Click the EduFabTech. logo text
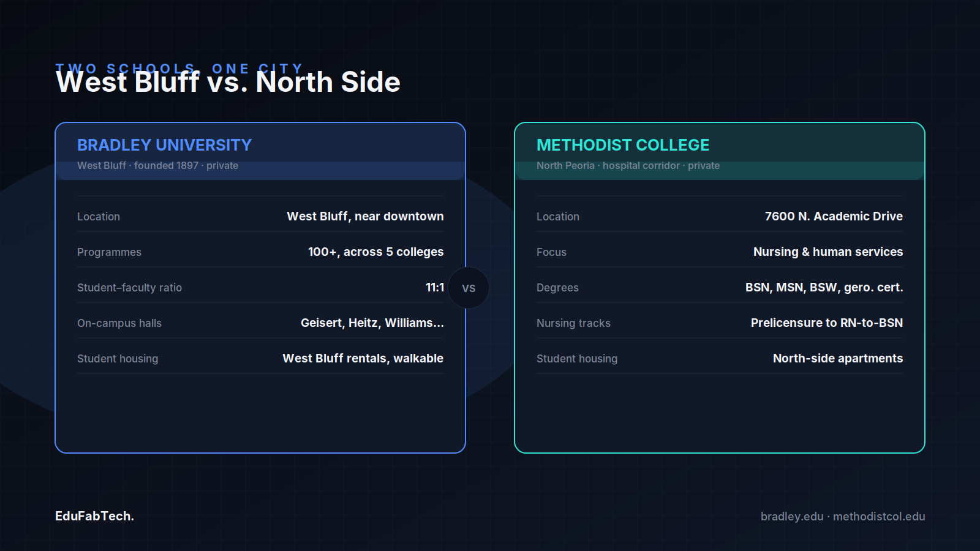The height and width of the screenshot is (551, 980). [94, 516]
